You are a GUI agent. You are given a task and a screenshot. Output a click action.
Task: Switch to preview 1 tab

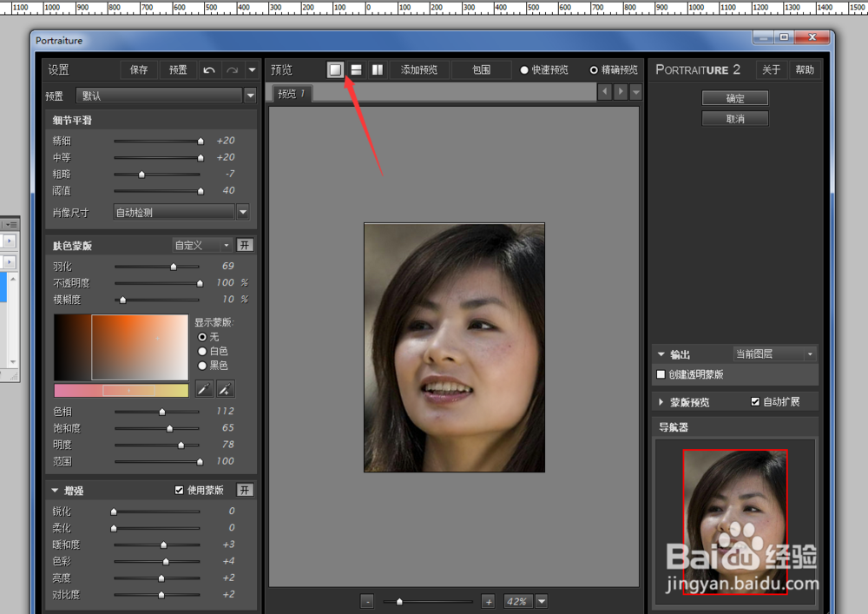click(292, 94)
